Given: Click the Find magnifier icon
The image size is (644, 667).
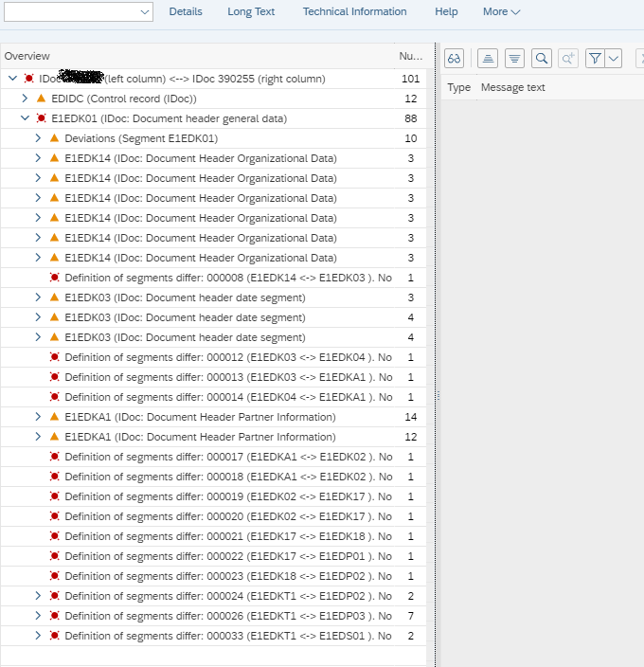Looking at the screenshot, I should point(542,58).
